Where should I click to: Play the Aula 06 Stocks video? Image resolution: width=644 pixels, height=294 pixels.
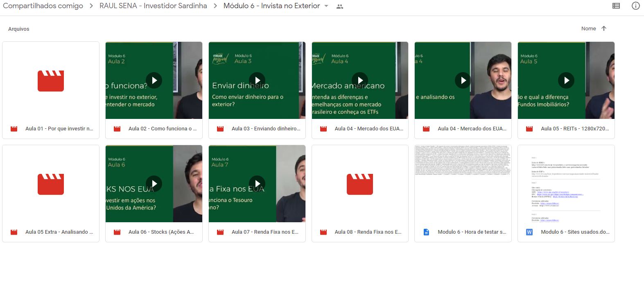pos(154,184)
